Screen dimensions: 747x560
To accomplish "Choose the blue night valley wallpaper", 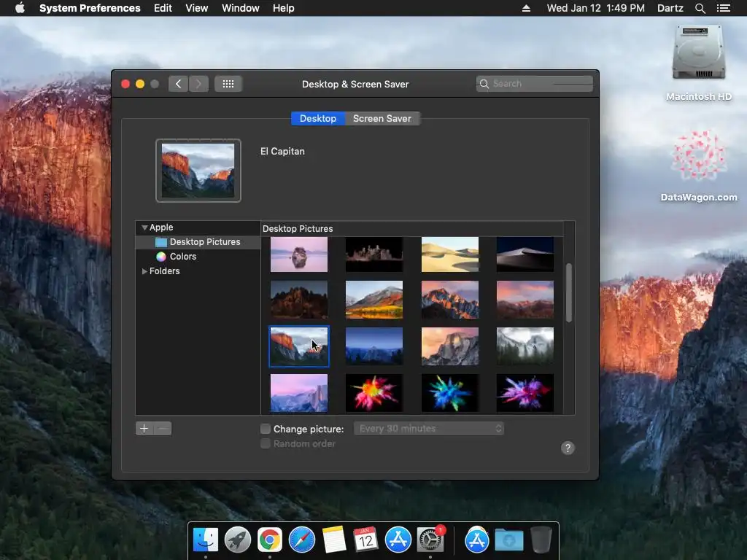I will [374, 346].
